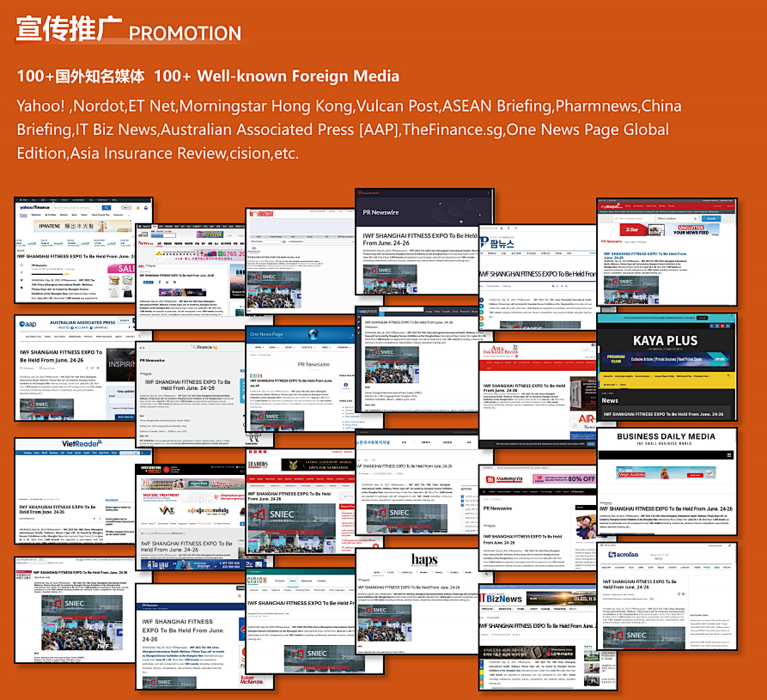The height and width of the screenshot is (700, 767).
Task: Click the media list line starting with Yahoo!
Action: coord(349,106)
